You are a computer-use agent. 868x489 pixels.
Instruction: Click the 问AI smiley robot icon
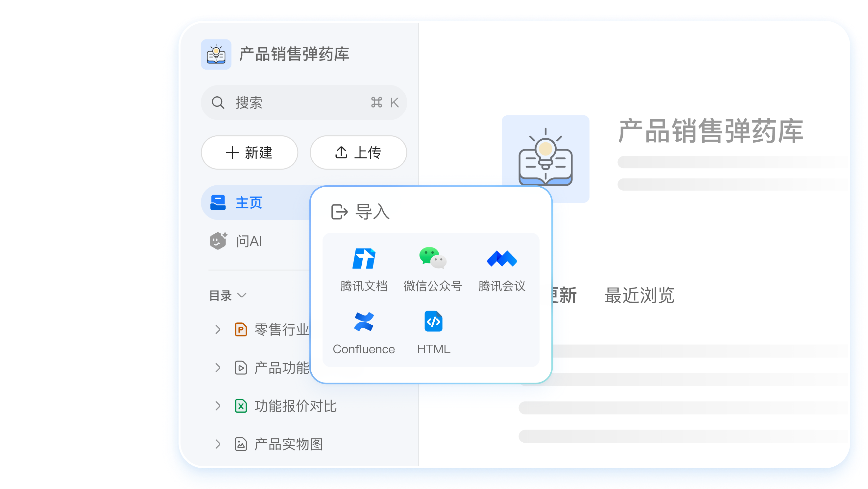(x=218, y=241)
